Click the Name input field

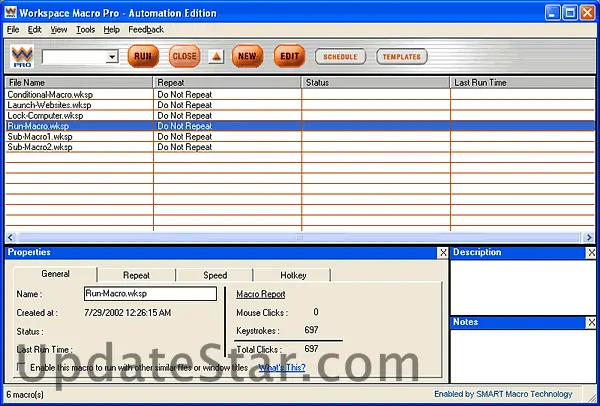(150, 294)
